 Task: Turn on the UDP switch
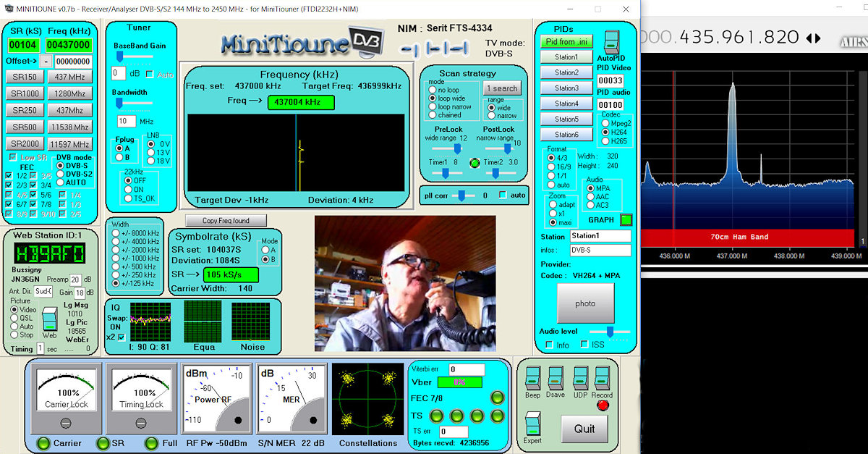[x=580, y=378]
